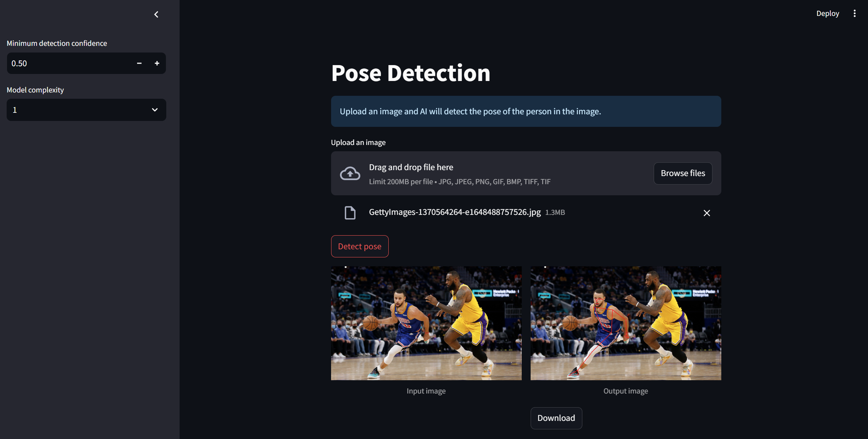The width and height of the screenshot is (868, 439).
Task: Click the Pose Detection heading
Action: click(411, 73)
